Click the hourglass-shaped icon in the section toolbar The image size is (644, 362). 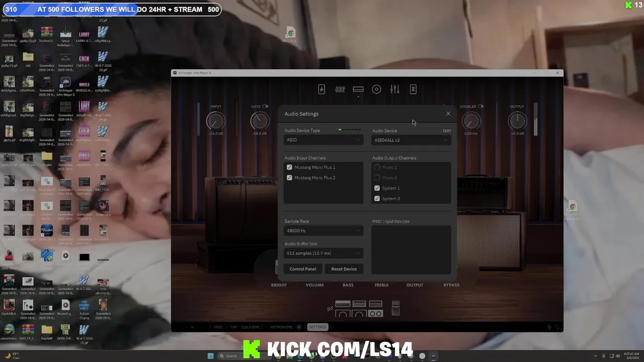pos(413,89)
